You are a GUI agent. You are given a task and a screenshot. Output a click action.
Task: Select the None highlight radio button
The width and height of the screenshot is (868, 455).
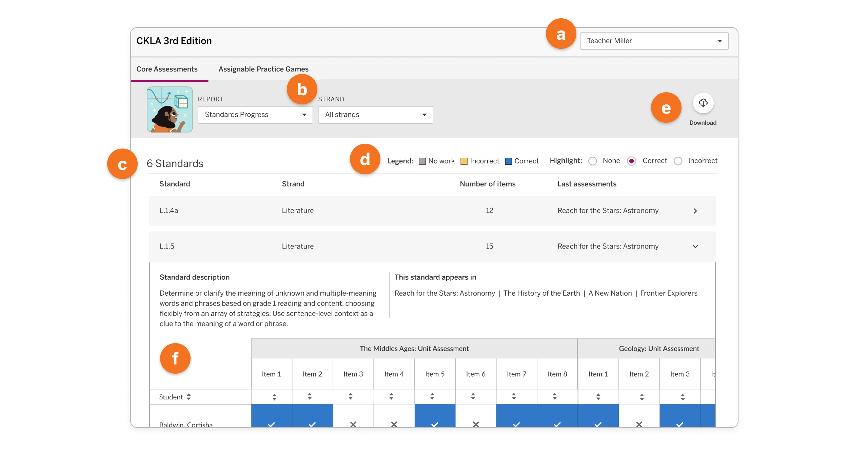593,161
